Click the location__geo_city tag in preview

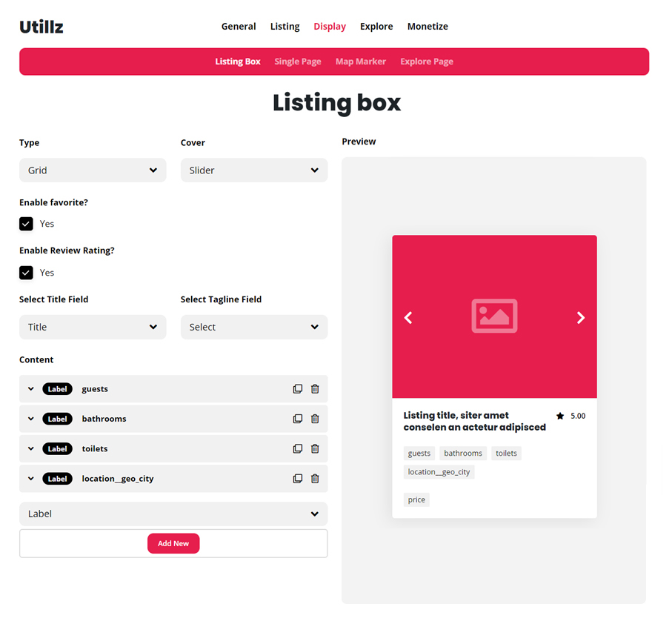point(439,472)
